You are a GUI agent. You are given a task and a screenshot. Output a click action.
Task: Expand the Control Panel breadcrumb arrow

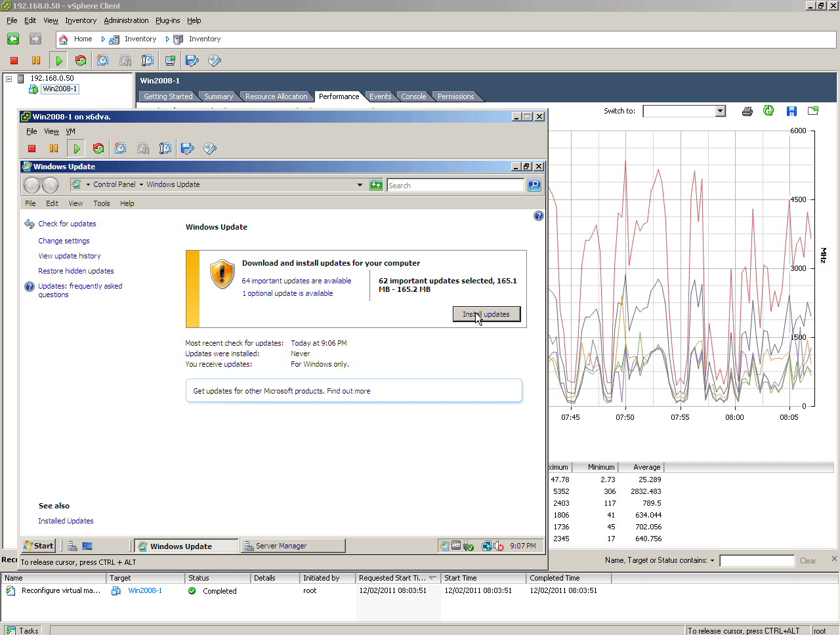pos(141,185)
